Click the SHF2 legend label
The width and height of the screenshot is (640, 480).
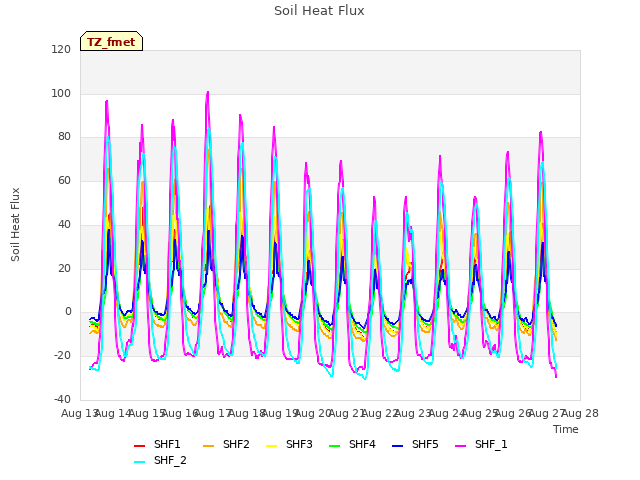236,444
